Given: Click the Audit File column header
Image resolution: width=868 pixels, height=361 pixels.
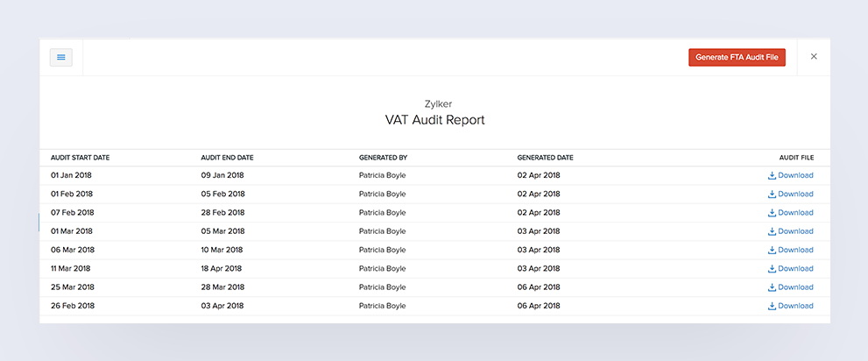Looking at the screenshot, I should tap(796, 158).
